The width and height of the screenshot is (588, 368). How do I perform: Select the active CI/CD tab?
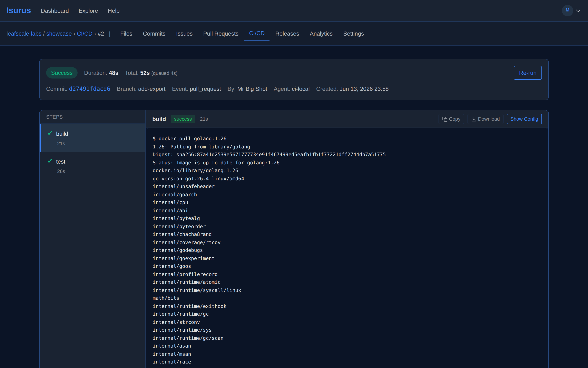(x=257, y=34)
